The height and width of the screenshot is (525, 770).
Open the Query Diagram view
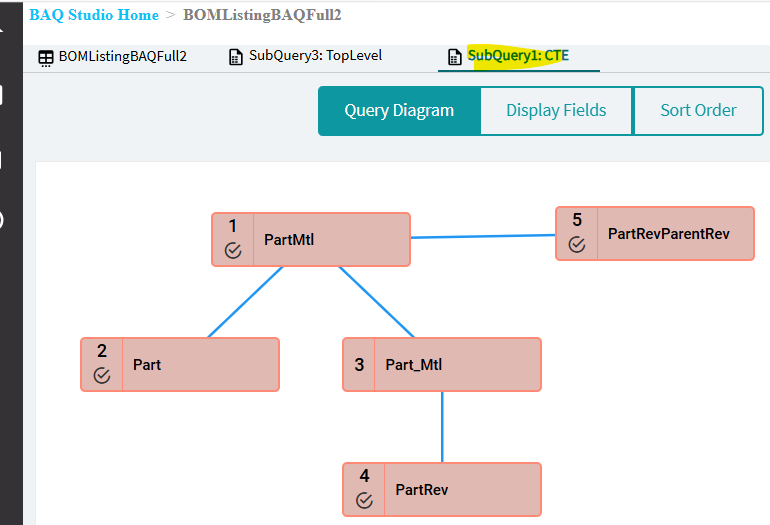pyautogui.click(x=399, y=111)
